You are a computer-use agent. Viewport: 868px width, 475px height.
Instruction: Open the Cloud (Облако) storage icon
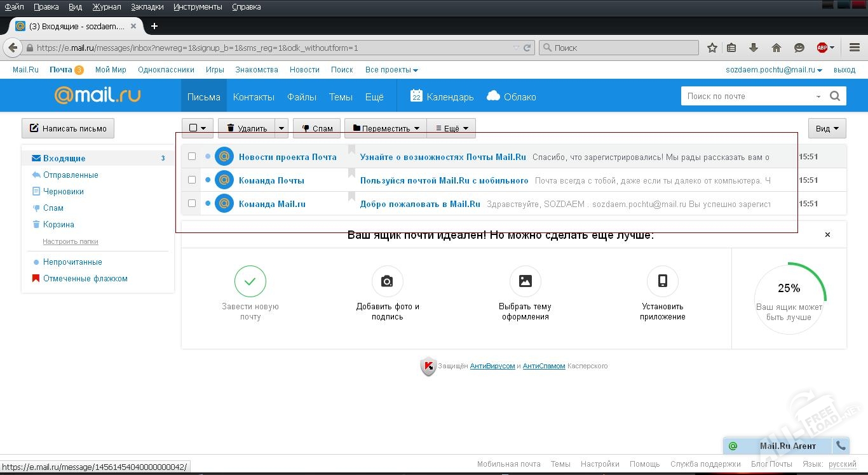click(493, 96)
